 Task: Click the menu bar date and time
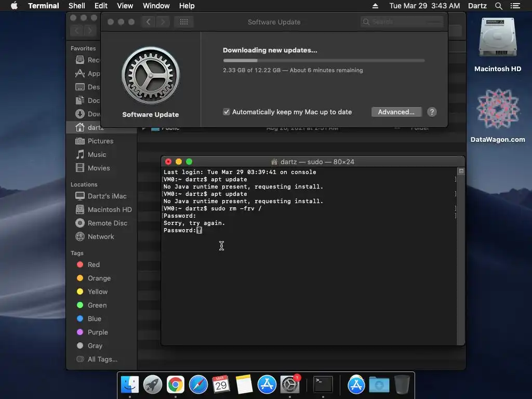424,6
